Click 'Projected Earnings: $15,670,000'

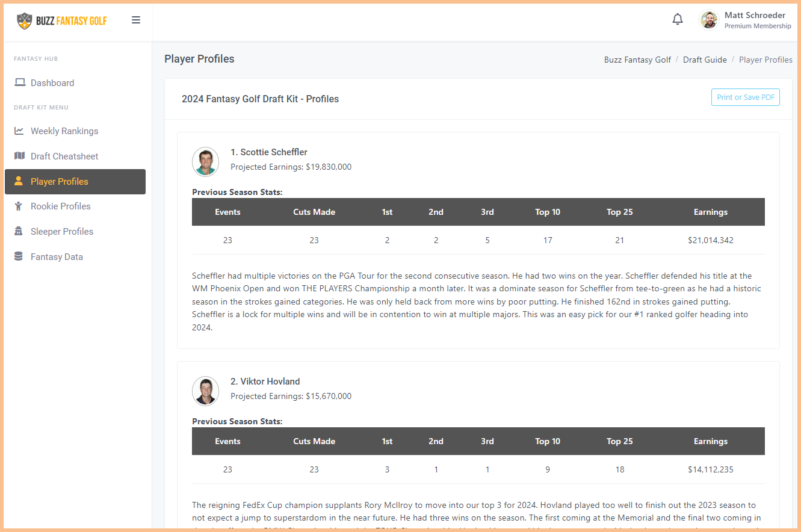291,396
